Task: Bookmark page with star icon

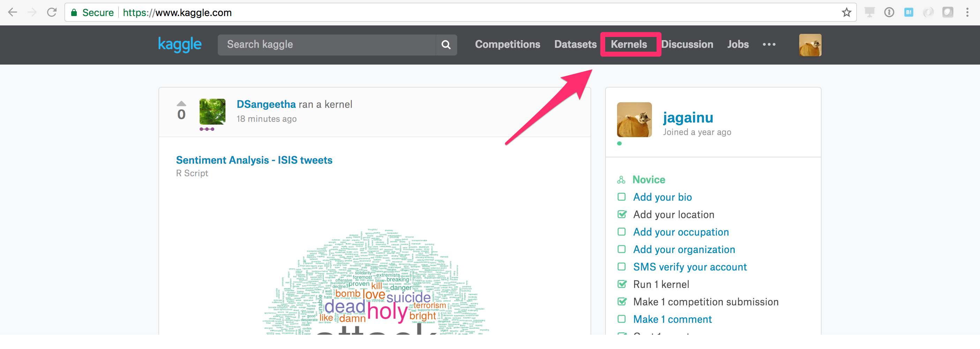Action: [846, 13]
